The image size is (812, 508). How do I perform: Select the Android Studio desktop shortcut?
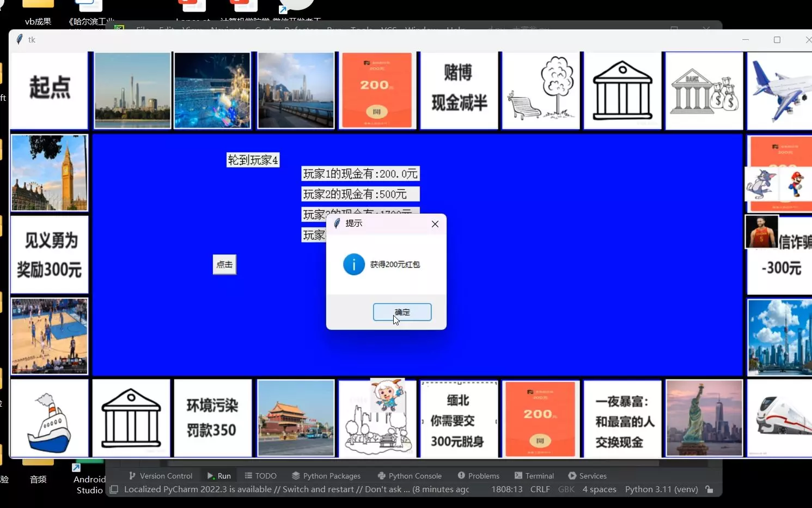(x=90, y=479)
